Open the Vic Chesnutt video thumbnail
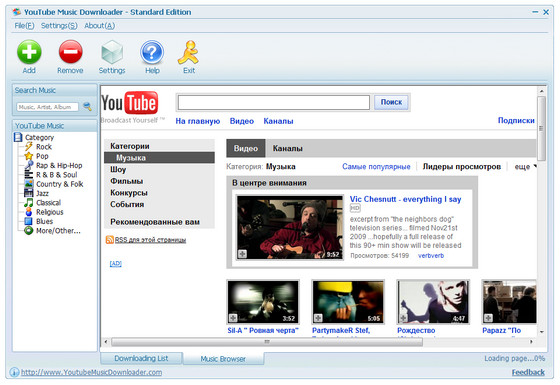The height and width of the screenshot is (385, 560). point(290,227)
